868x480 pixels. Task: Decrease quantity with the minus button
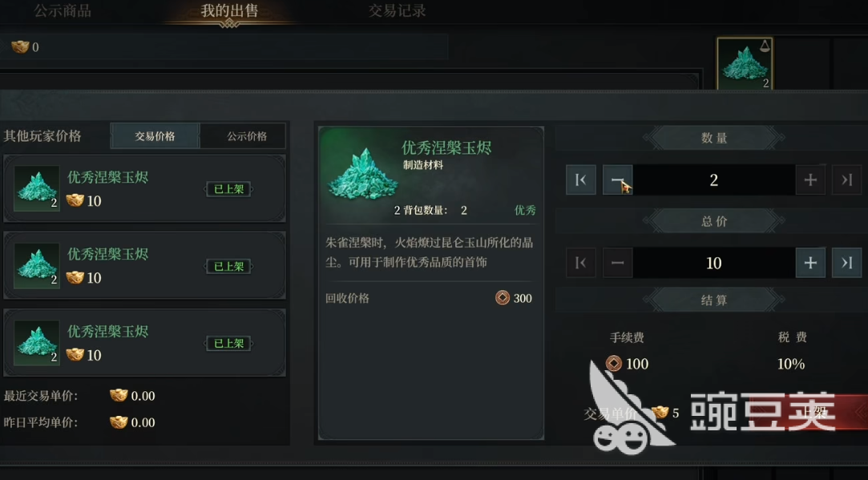pos(617,180)
